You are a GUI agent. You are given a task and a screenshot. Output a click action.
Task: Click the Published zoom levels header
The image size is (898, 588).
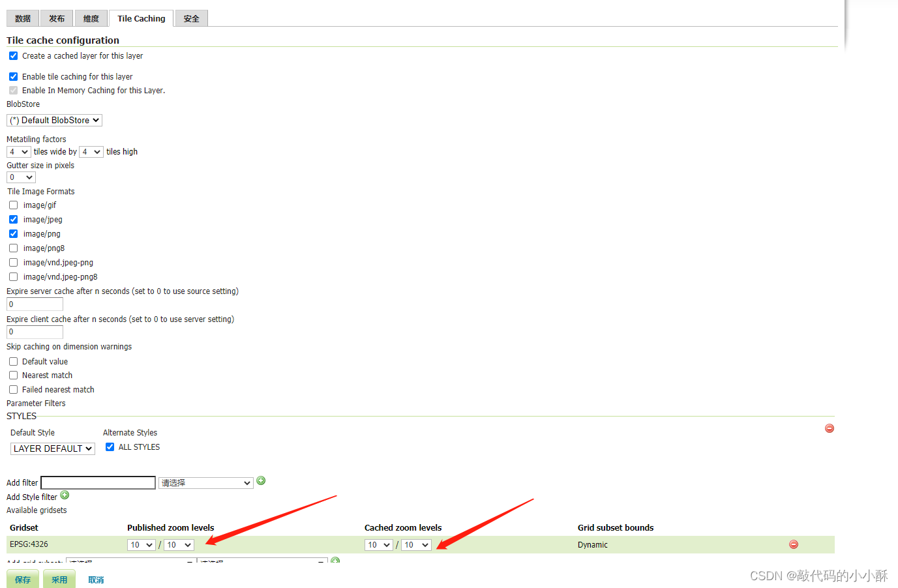(x=171, y=528)
